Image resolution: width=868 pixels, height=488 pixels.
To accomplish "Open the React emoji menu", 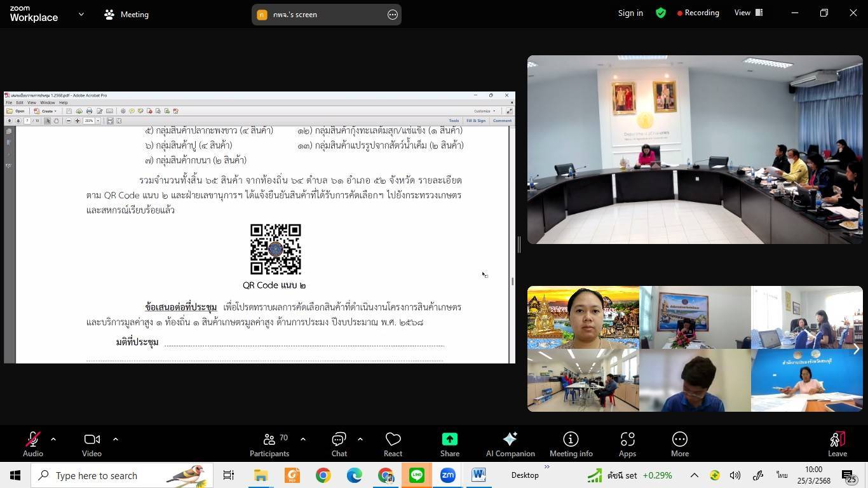I will click(393, 444).
